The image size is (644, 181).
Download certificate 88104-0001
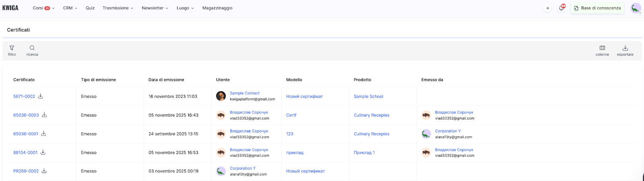(43, 152)
